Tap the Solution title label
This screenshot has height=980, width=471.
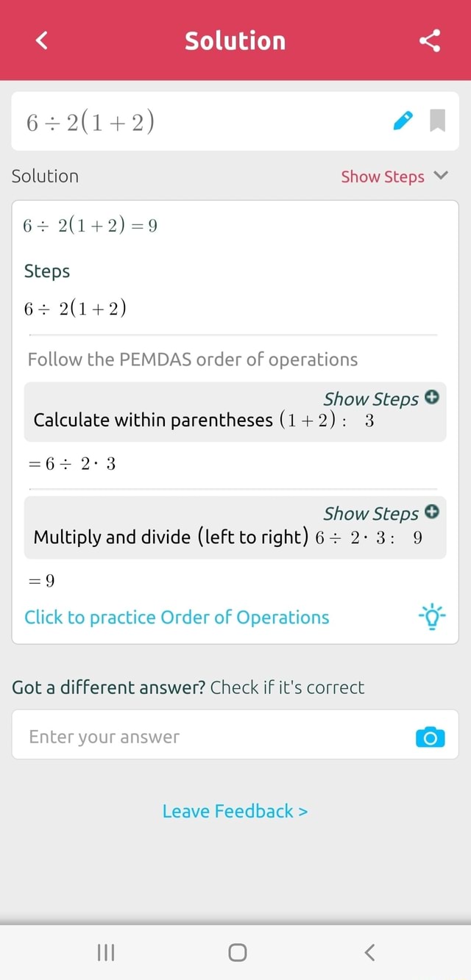235,40
